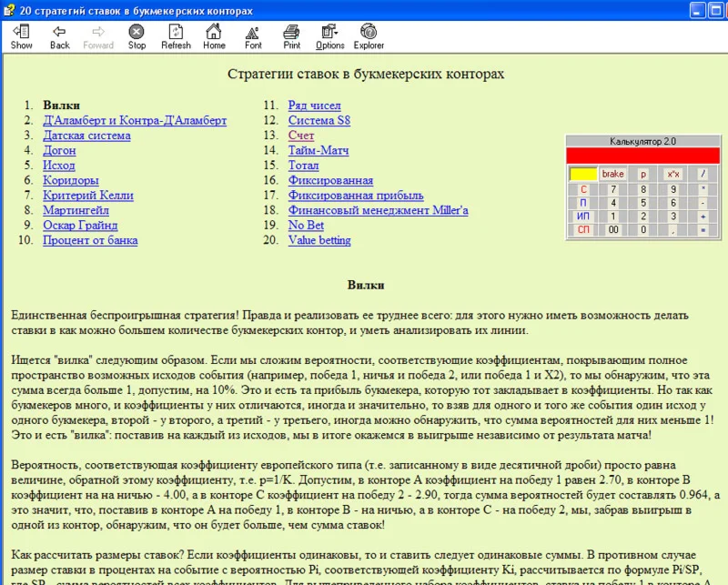
Task: Click the ИП calculator button
Action: click(x=583, y=217)
